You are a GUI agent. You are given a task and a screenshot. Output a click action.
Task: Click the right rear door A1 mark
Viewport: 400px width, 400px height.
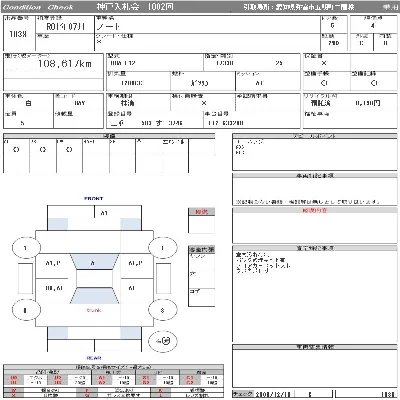tap(132, 288)
